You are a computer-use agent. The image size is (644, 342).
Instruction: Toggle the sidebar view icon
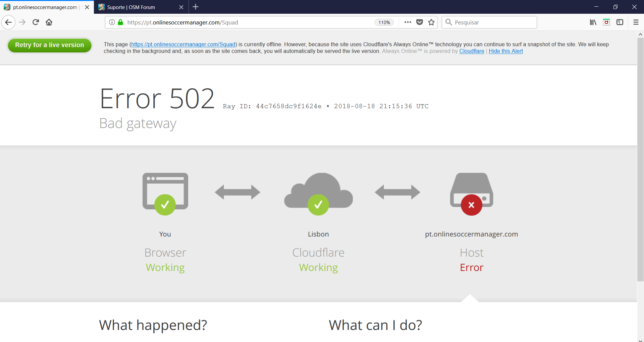(620, 22)
